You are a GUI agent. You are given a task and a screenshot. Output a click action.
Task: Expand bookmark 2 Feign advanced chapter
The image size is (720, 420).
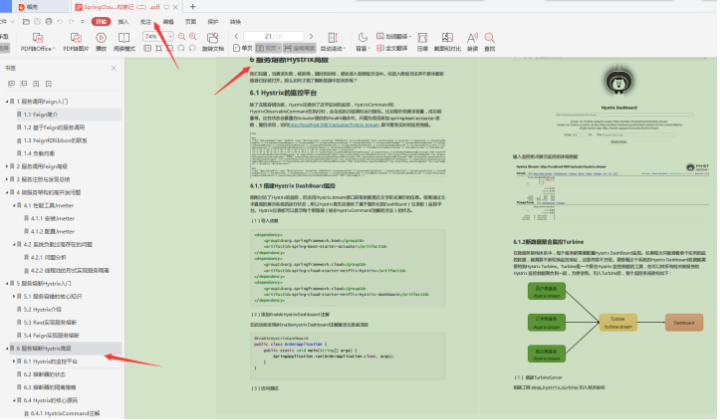(x=7, y=166)
